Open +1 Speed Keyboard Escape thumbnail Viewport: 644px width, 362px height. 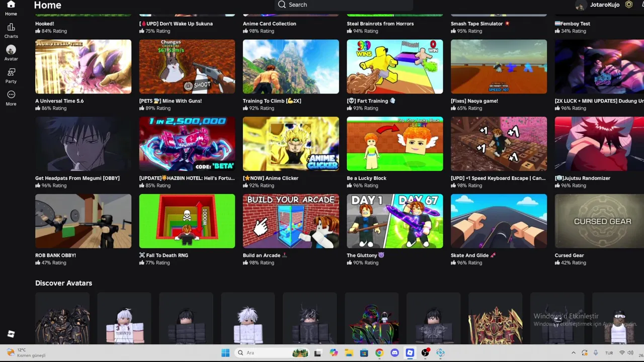[499, 144]
